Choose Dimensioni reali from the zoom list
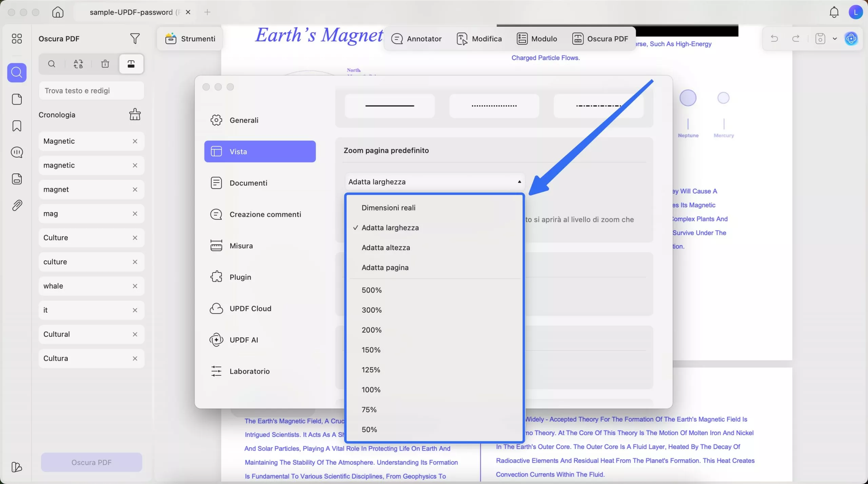Viewport: 868px width, 484px height. [x=389, y=207]
